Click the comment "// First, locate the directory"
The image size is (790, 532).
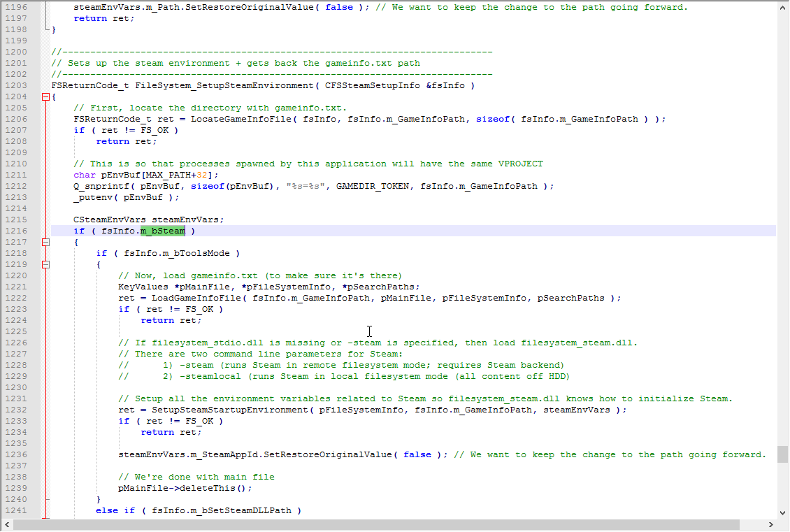pos(210,108)
